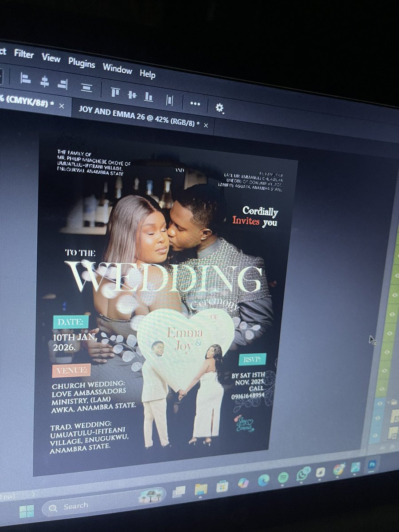This screenshot has width=399, height=532.
Task: Click the Align bottom edges icon
Action: point(149,97)
